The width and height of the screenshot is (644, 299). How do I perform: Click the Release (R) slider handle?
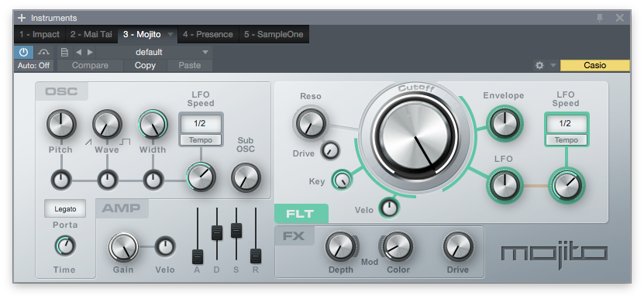256,256
